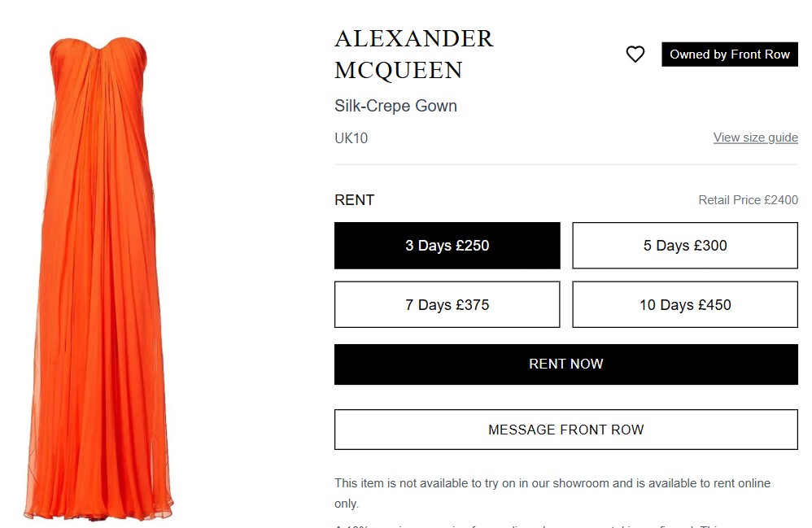
Task: Choose the 7 Days £375 rental option
Action: pos(447,304)
